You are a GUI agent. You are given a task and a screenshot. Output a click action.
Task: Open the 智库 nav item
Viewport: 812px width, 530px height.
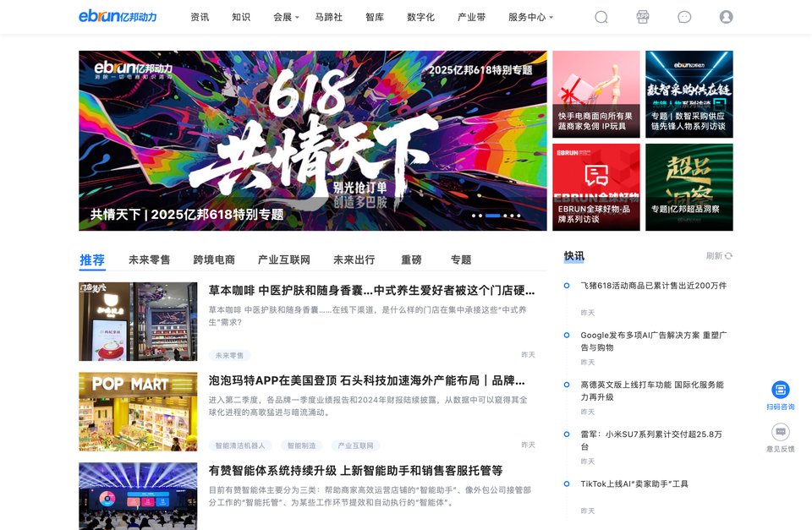coord(375,17)
